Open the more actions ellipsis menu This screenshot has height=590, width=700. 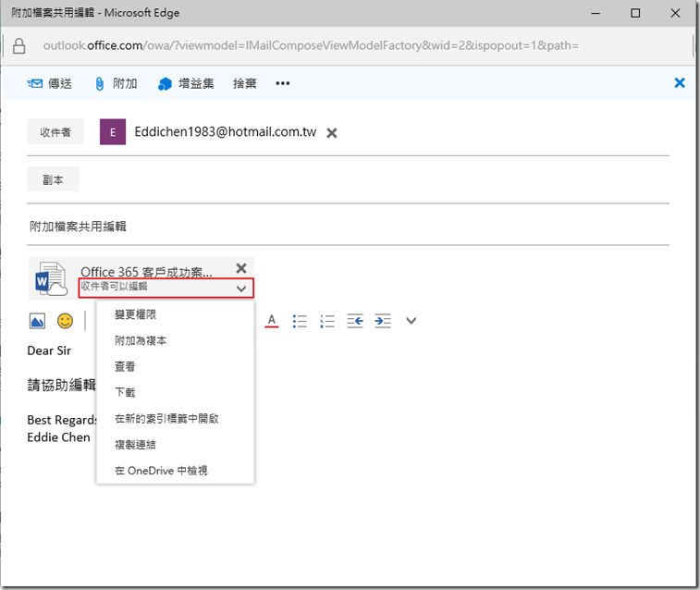[x=283, y=83]
